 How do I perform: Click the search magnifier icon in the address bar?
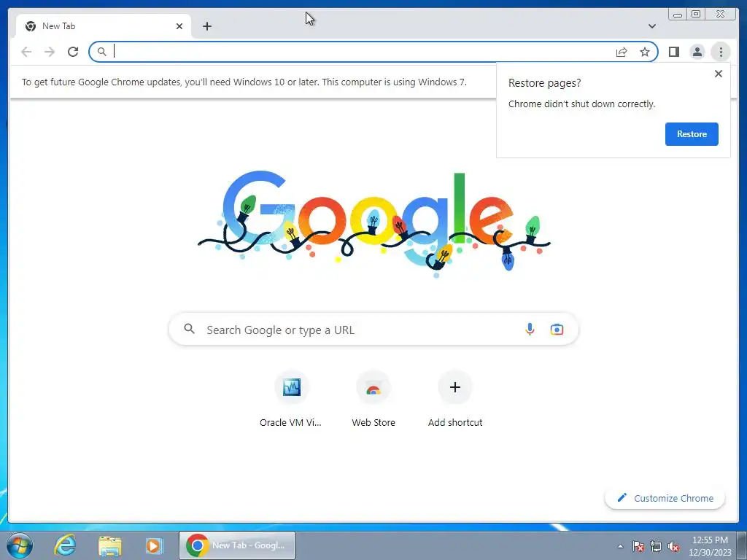click(101, 52)
